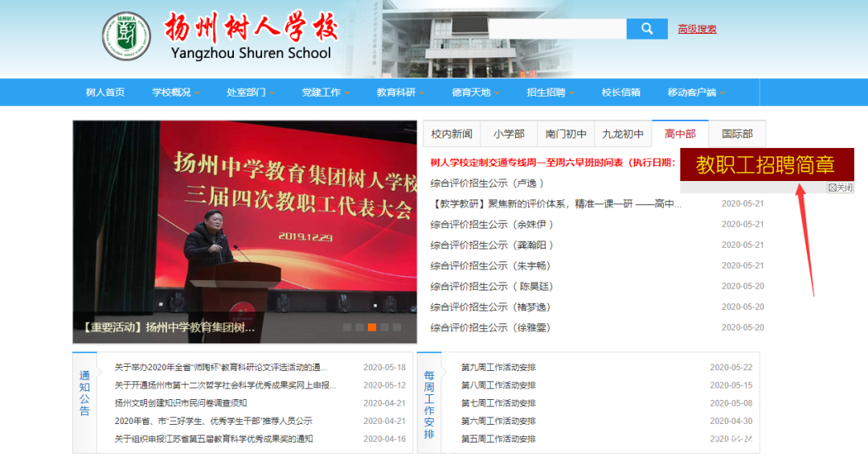Image resolution: width=868 pixels, height=457 pixels.
Task: Open 第八周工作活动安排 schedule
Action: [498, 385]
